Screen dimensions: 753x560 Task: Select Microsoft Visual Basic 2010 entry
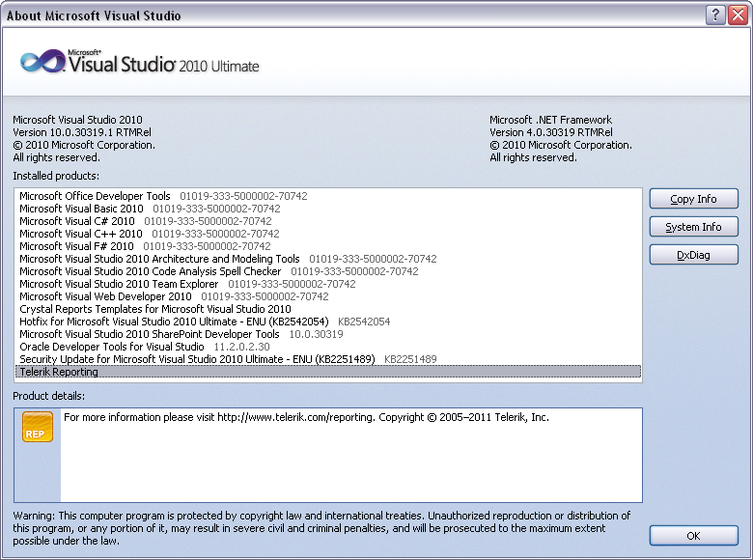point(327,209)
